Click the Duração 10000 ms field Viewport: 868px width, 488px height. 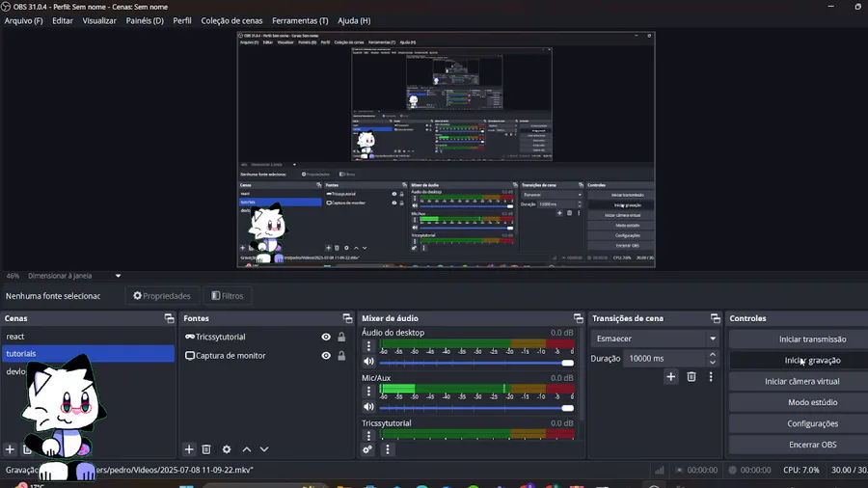tap(665, 359)
